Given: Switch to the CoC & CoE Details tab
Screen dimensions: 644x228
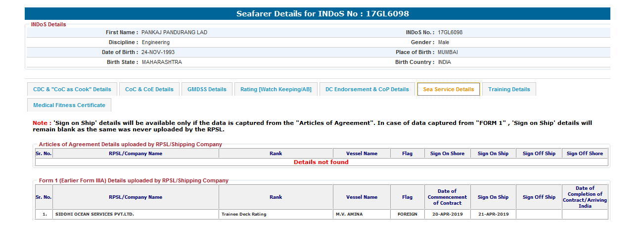Looking at the screenshot, I should tap(149, 89).
